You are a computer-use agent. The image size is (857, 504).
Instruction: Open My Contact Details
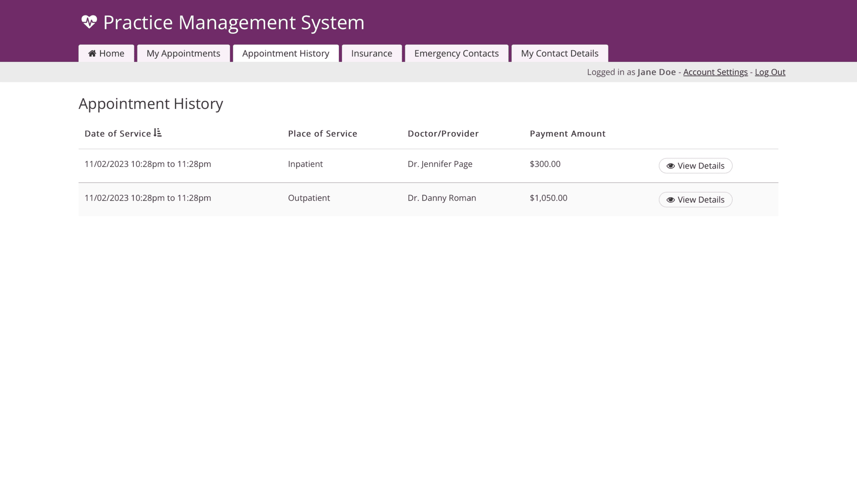tap(560, 53)
